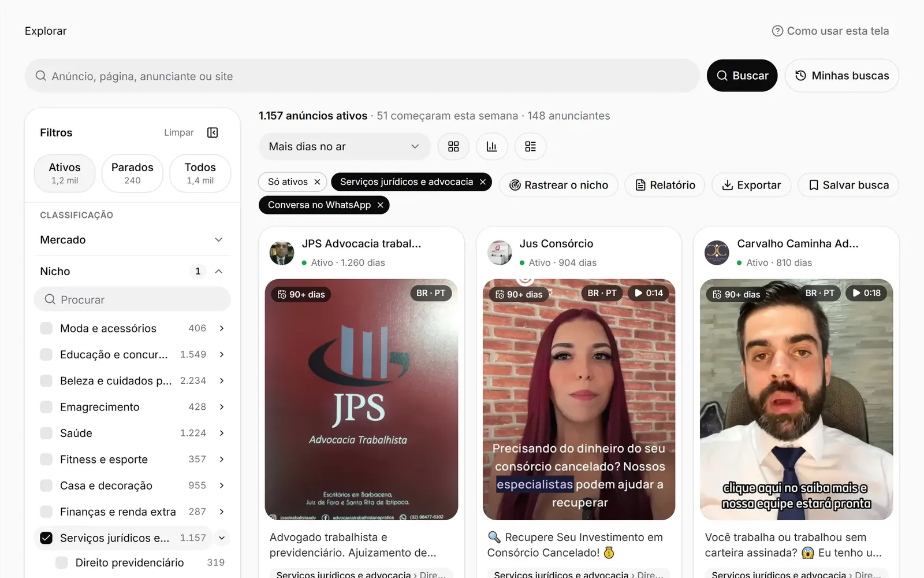Export results with Exportar
This screenshot has height=578, width=924.
[751, 185]
